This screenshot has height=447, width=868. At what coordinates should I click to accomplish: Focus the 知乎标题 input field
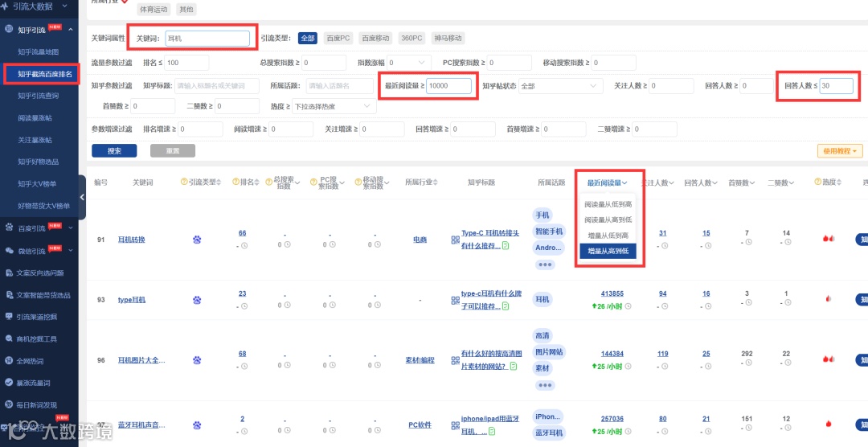217,86
